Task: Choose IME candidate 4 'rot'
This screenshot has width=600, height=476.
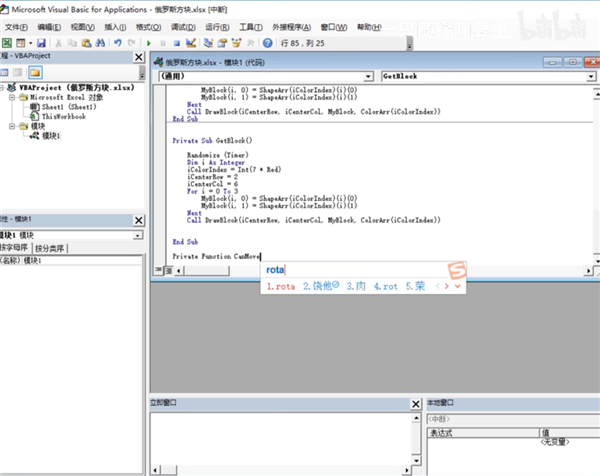Action: (386, 286)
